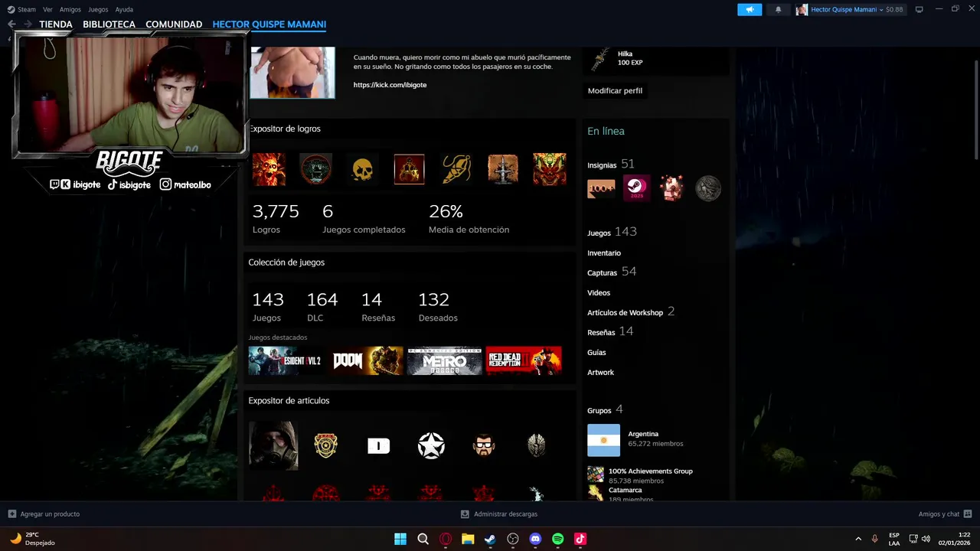Go to the COMUNIDAD tab
This screenshot has height=551, width=980.
[x=174, y=24]
